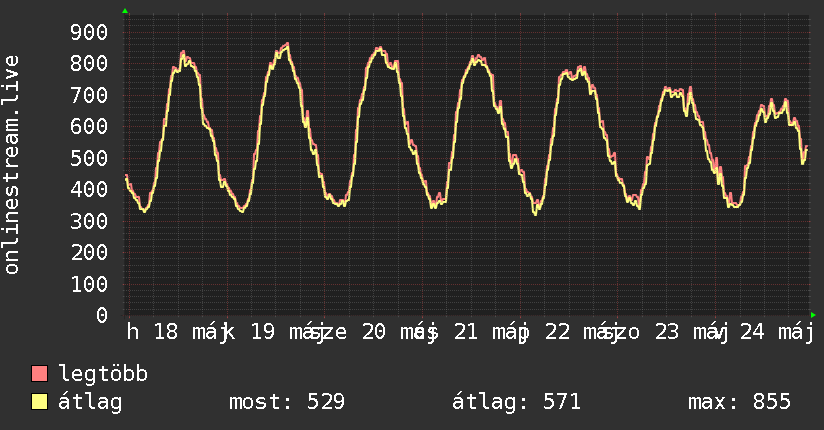
Task: Click the 21 máj date label
Action: [491, 333]
